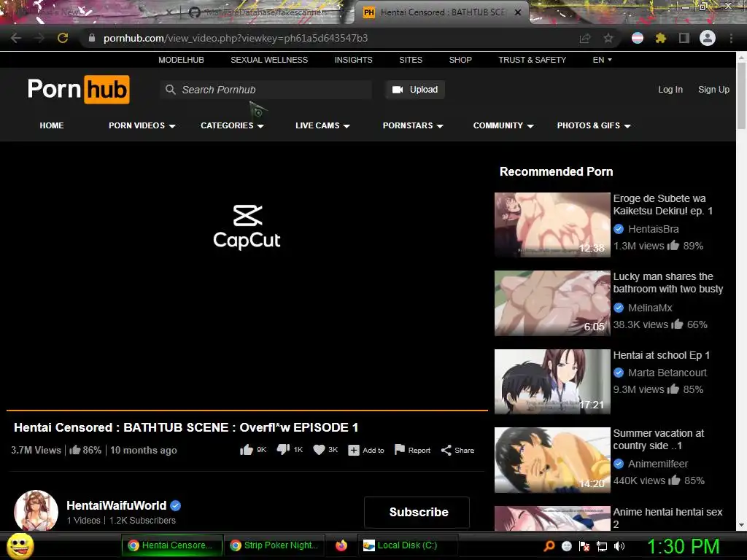Click the orange video progress bar

coord(247,410)
